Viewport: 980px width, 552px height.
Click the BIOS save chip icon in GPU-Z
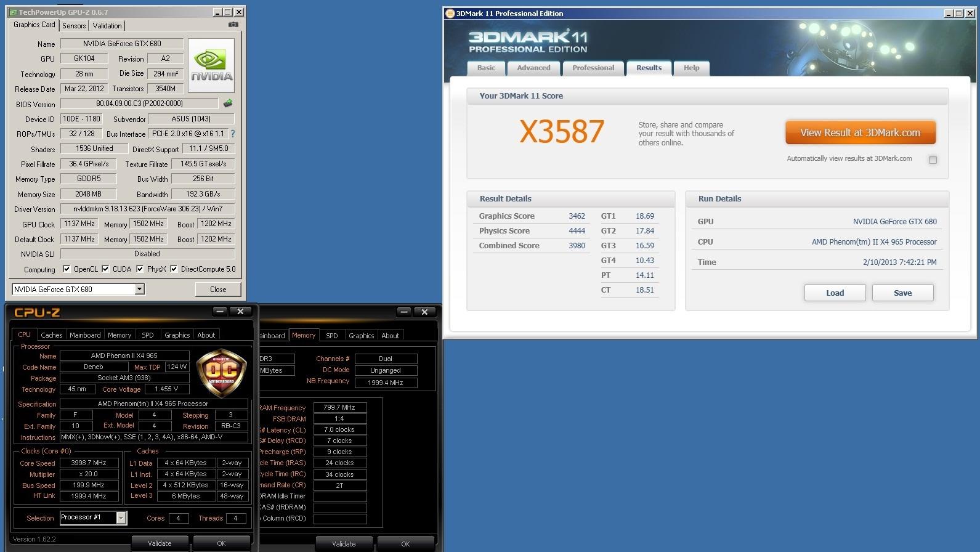click(x=228, y=103)
